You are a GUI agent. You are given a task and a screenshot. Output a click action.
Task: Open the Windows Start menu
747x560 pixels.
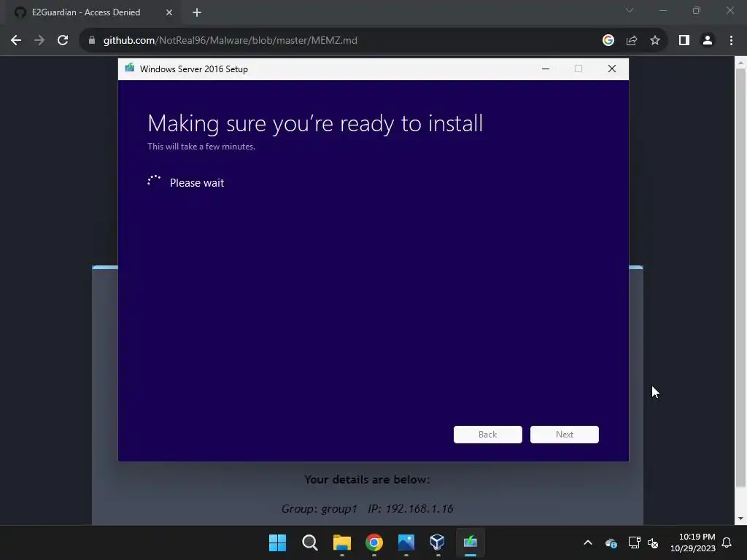(x=277, y=542)
